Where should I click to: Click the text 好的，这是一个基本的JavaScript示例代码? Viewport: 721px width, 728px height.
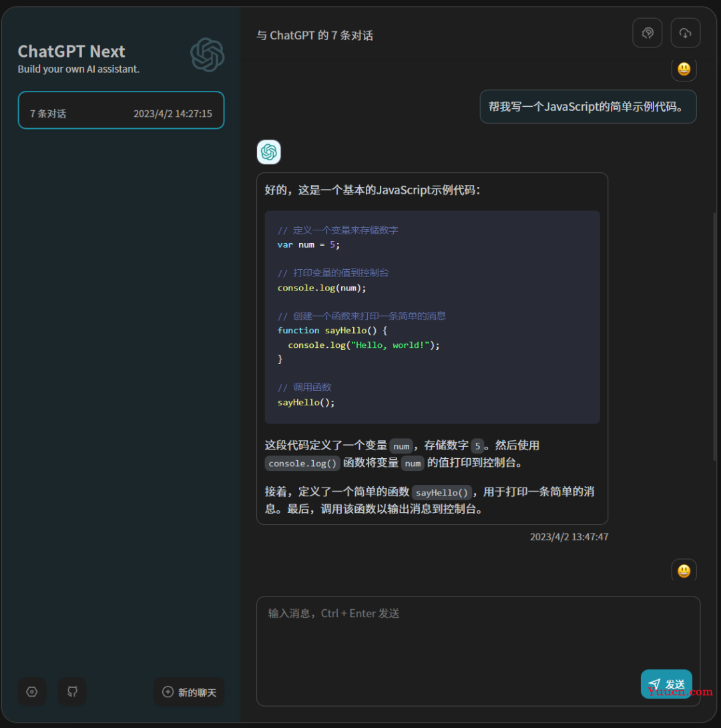pos(372,190)
